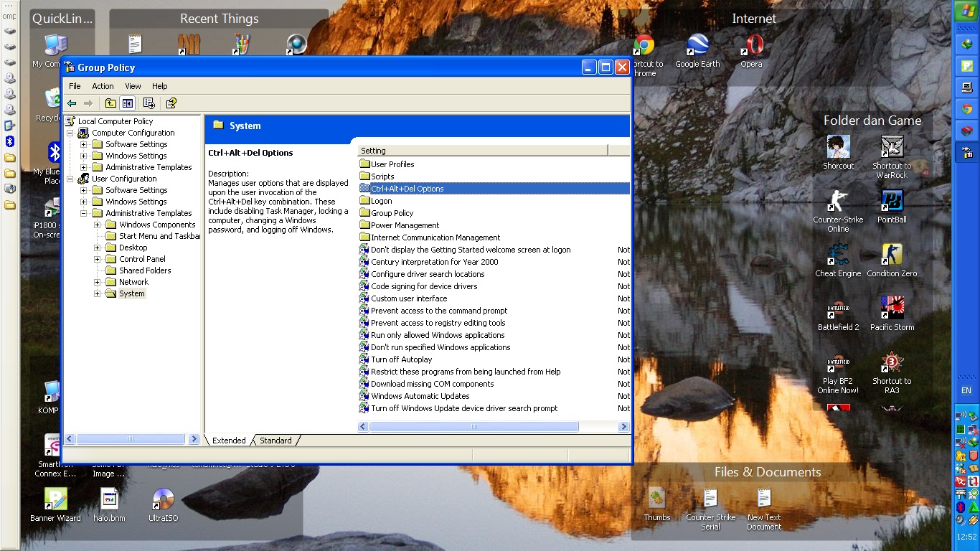
Task: Click the Scripts folder icon
Action: coord(364,176)
